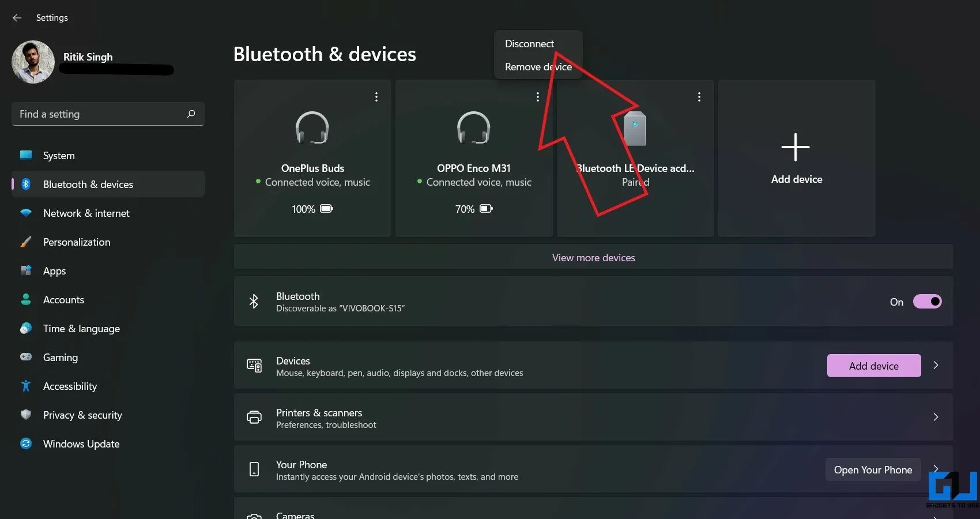Screen dimensions: 980x519
Task: Click the OnePlus Buds headphone icon
Action: [x=312, y=127]
